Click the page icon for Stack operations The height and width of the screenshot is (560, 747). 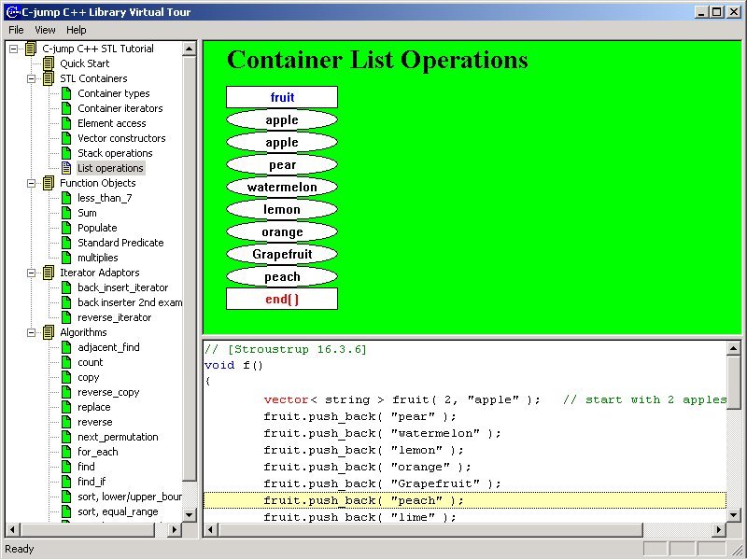66,153
